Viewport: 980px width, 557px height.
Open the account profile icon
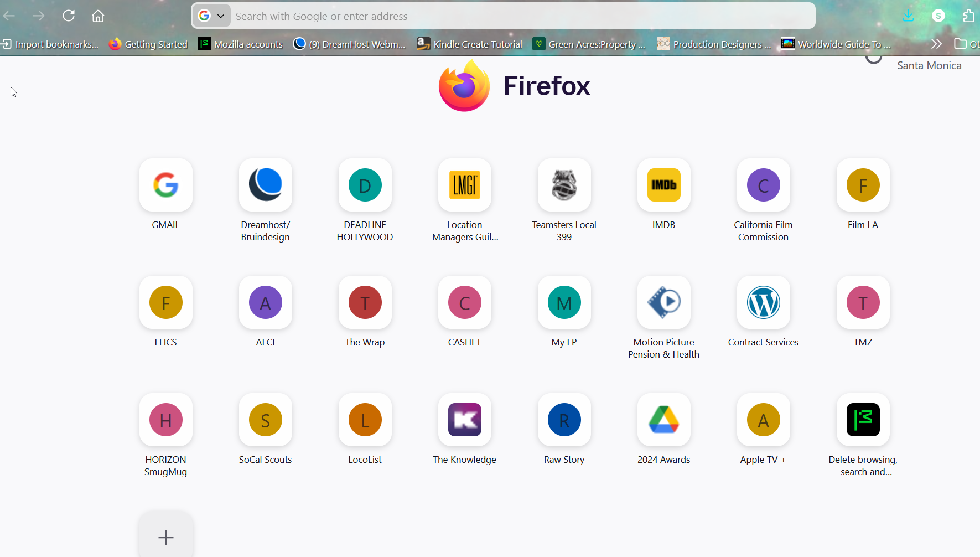pos(938,16)
